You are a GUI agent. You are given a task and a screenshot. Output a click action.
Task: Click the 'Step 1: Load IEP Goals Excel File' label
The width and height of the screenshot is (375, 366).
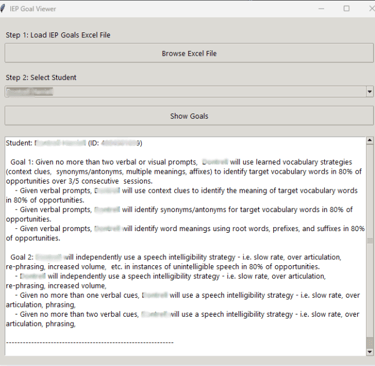tap(58, 35)
